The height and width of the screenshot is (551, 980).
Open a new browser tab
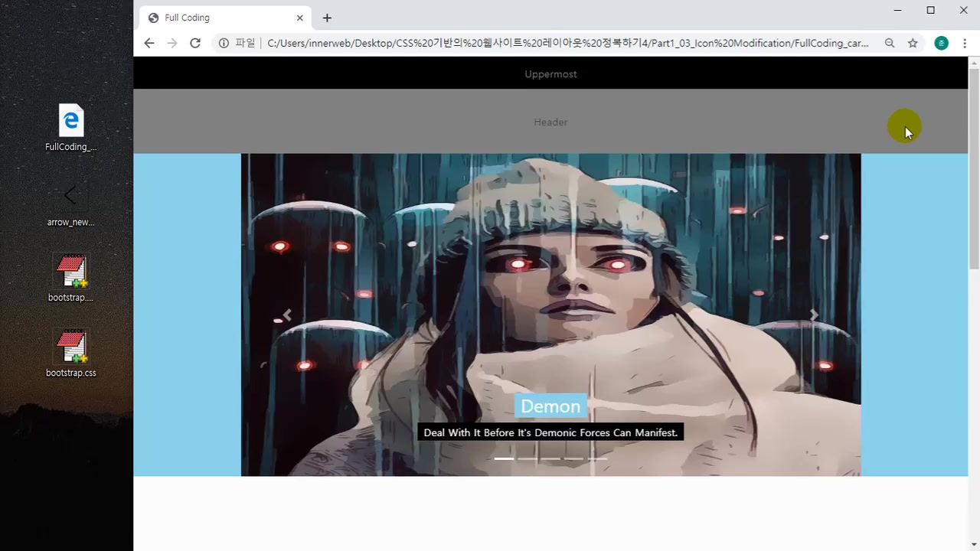click(x=327, y=18)
